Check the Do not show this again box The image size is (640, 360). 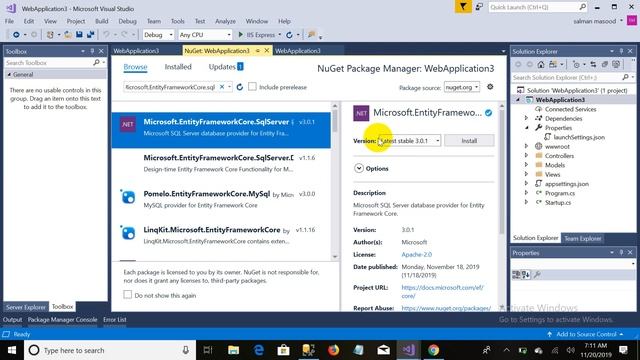pyautogui.click(x=128, y=295)
